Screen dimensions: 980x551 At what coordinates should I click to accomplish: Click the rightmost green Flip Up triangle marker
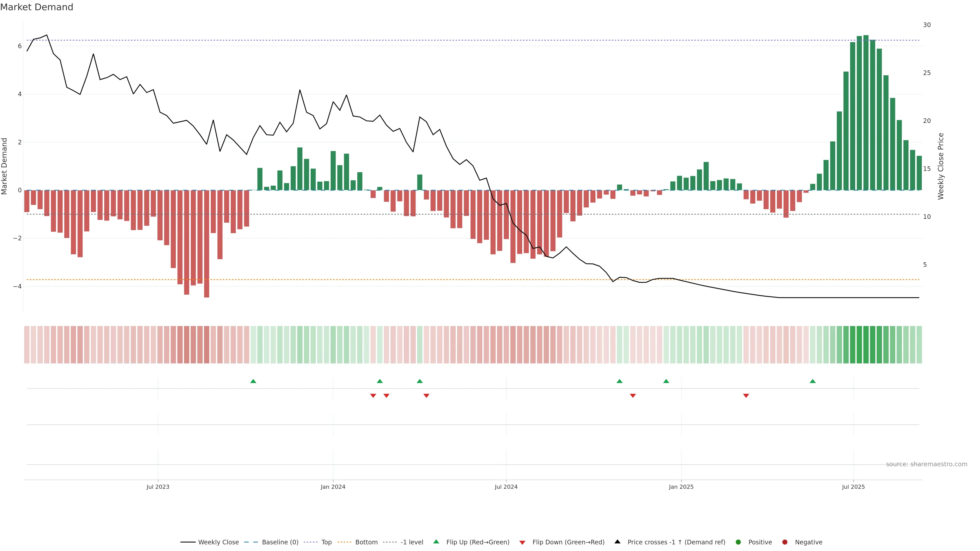(x=813, y=381)
